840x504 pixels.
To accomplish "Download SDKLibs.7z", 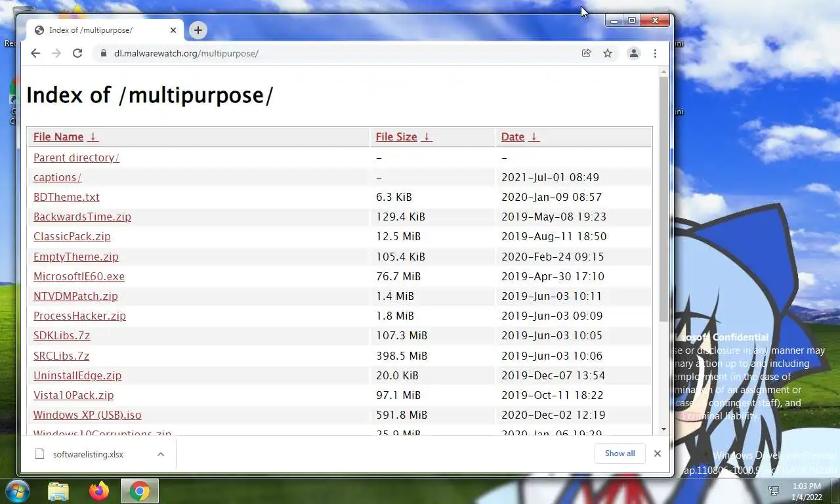I will click(62, 335).
